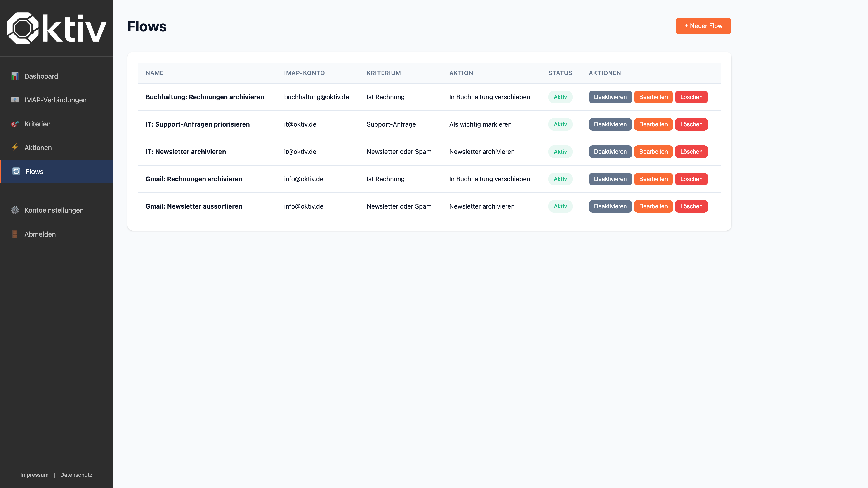
Task: Click the Flows refresh icon
Action: pyautogui.click(x=16, y=171)
